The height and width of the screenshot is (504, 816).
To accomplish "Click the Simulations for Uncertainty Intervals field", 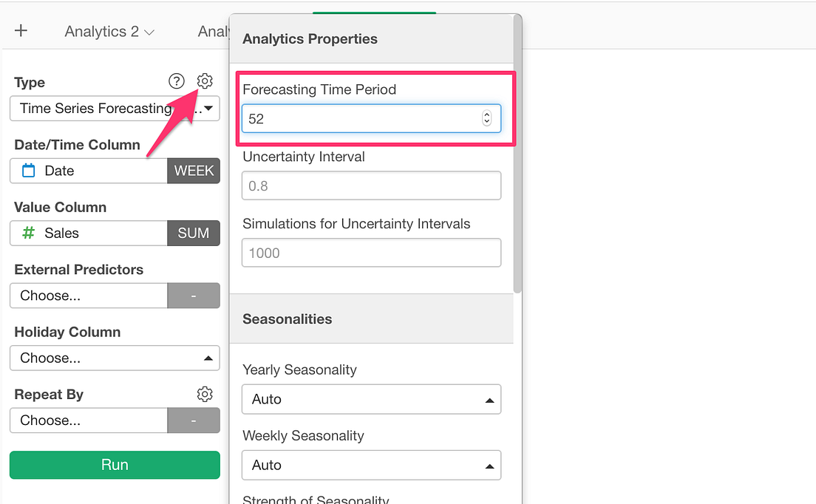I will tap(371, 253).
